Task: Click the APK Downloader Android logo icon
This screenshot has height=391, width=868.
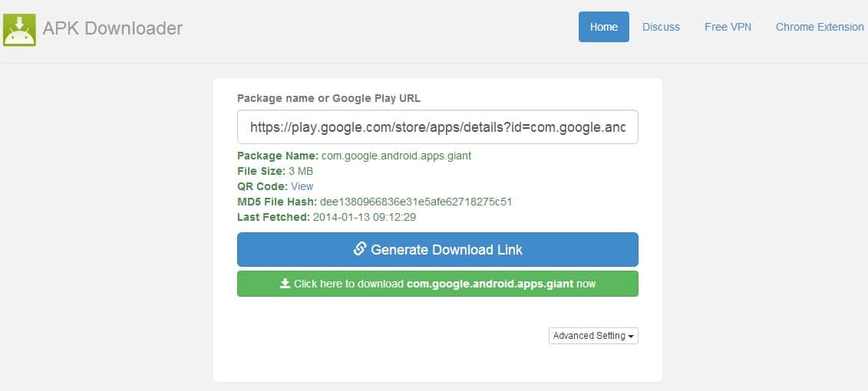Action: click(x=19, y=28)
